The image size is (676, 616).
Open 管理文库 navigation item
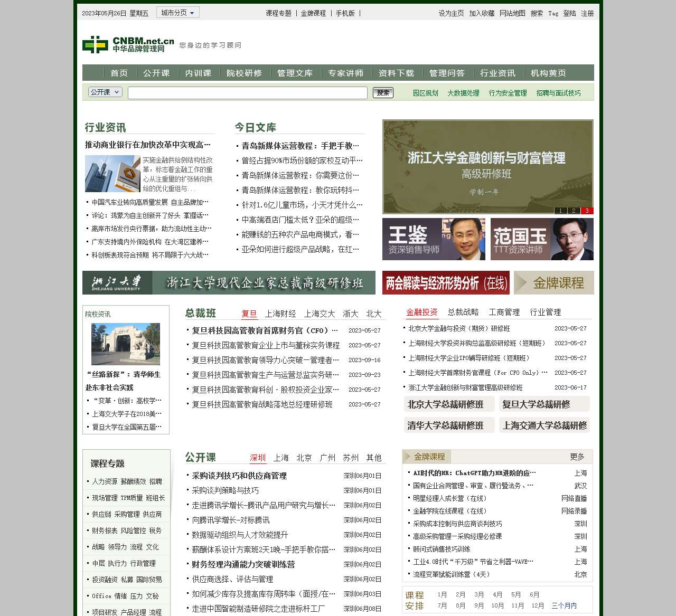pyautogui.click(x=295, y=73)
